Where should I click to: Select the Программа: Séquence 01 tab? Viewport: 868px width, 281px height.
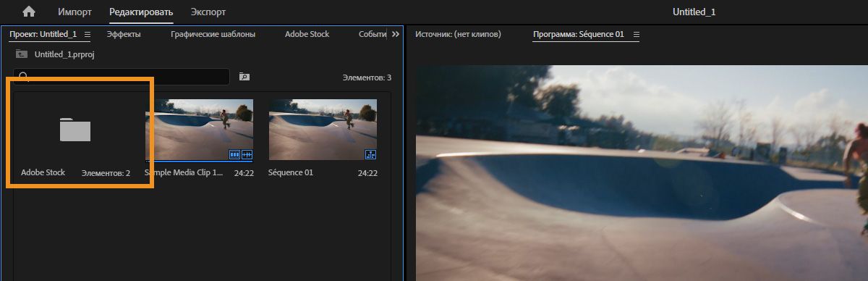579,34
